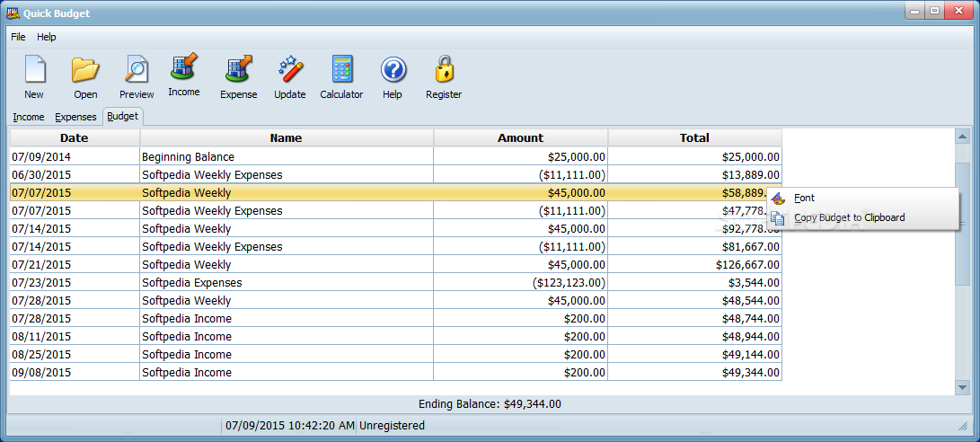This screenshot has height=442, width=980.
Task: Click the Date column header
Action: click(75, 138)
